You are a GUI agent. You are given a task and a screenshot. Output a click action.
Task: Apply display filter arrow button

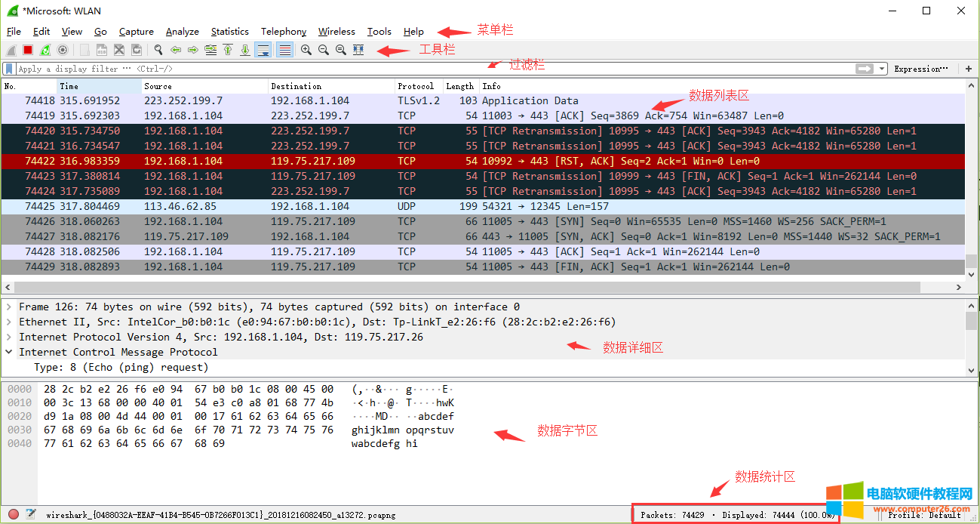tap(865, 69)
